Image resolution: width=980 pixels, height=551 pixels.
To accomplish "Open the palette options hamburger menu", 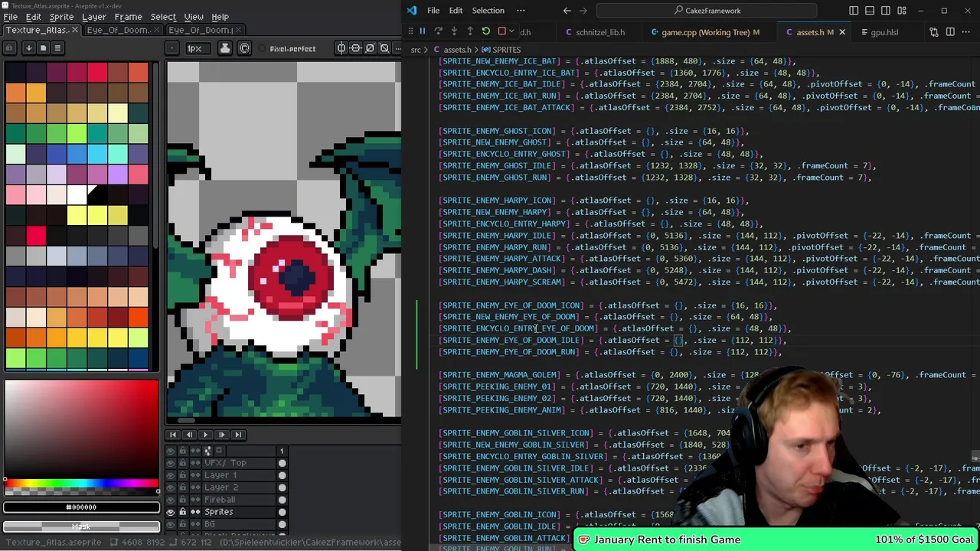I will click(57, 48).
